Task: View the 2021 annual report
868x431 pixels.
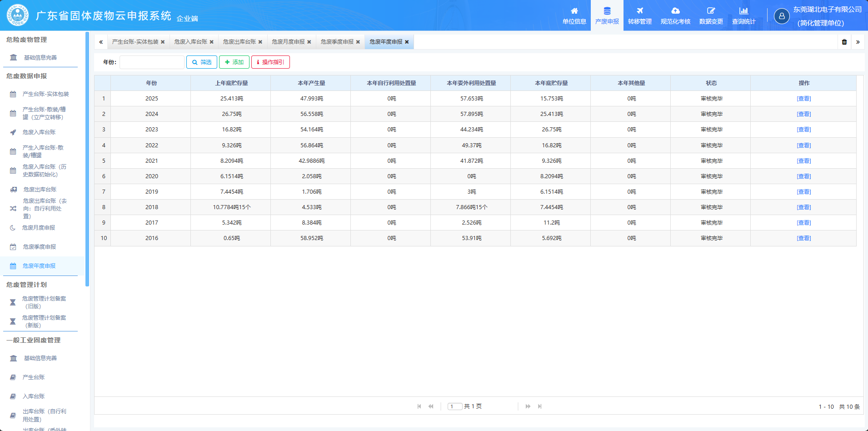Action: (x=803, y=161)
